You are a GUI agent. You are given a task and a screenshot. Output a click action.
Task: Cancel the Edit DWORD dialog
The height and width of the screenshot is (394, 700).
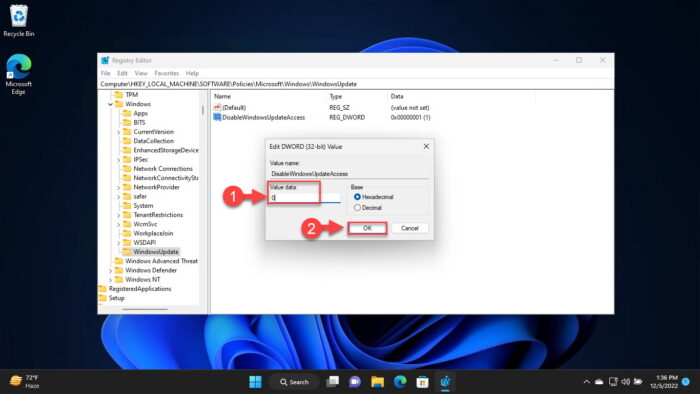(x=409, y=228)
